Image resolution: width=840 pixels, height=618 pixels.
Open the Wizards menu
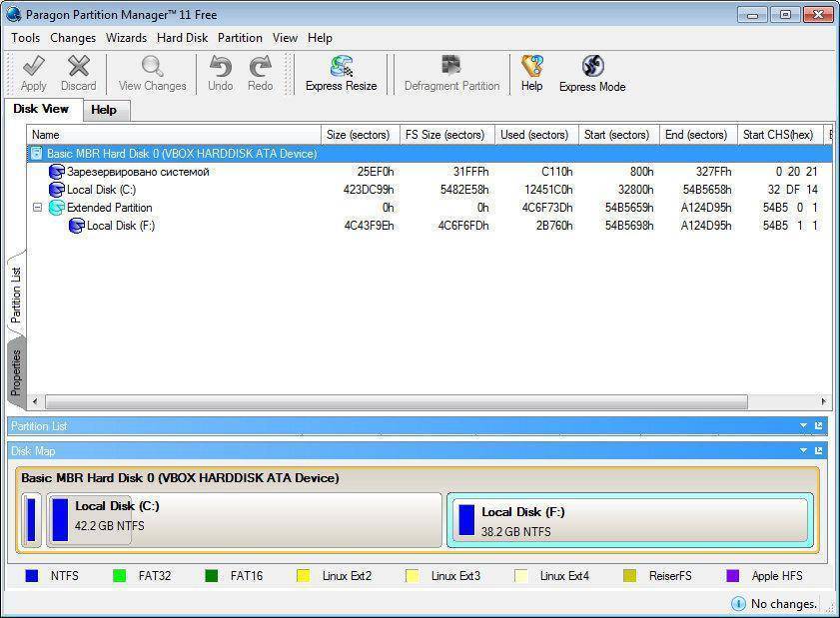[x=126, y=38]
